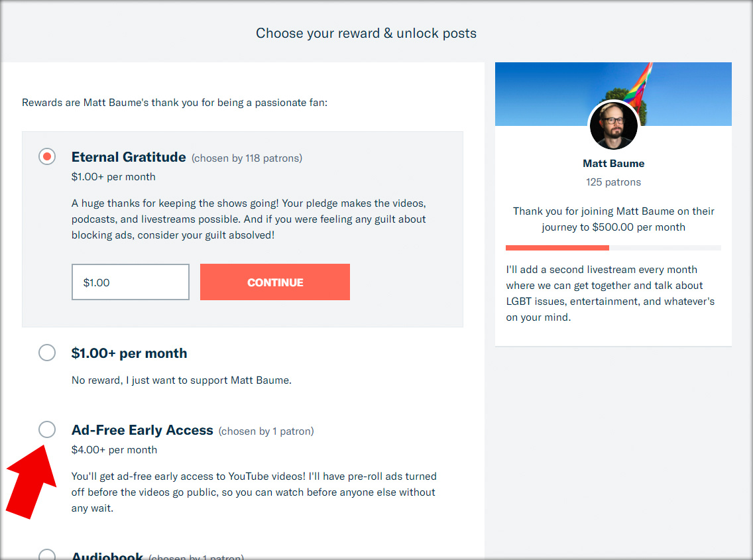753x560 pixels.
Task: Click the Audiobook reward title
Action: click(x=107, y=555)
